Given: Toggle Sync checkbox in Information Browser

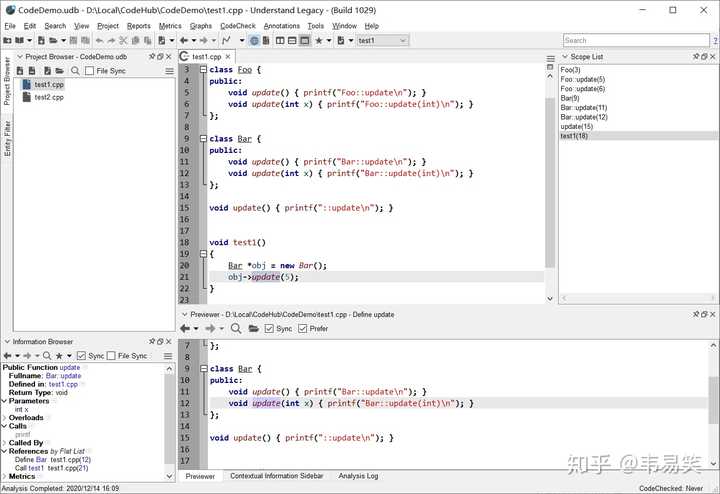Looking at the screenshot, I should click(81, 356).
